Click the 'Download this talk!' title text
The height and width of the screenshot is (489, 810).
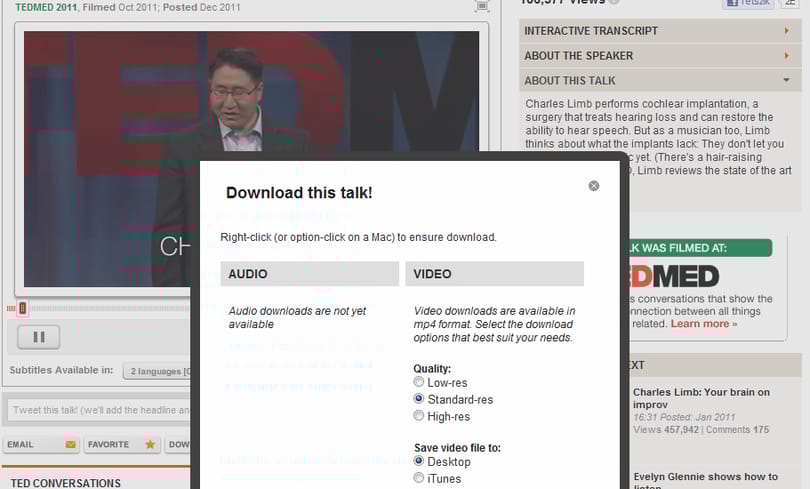point(299,193)
